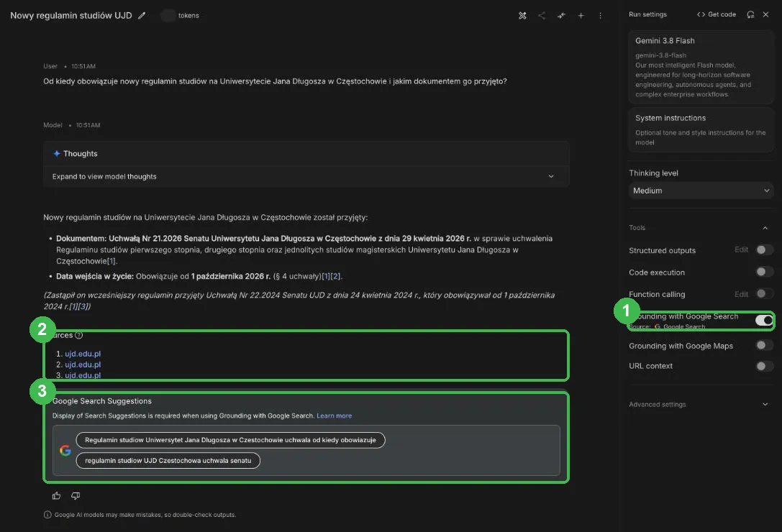Click Edit next to Function calling

click(x=741, y=294)
